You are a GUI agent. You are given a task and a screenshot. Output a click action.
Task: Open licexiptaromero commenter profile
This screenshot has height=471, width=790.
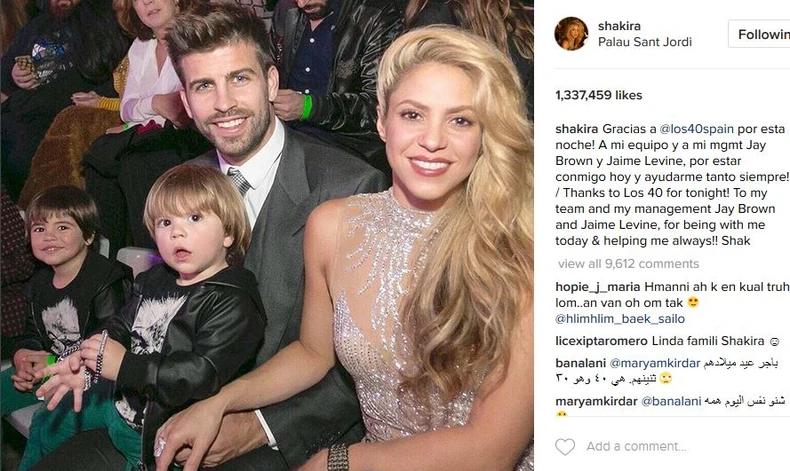(x=601, y=341)
